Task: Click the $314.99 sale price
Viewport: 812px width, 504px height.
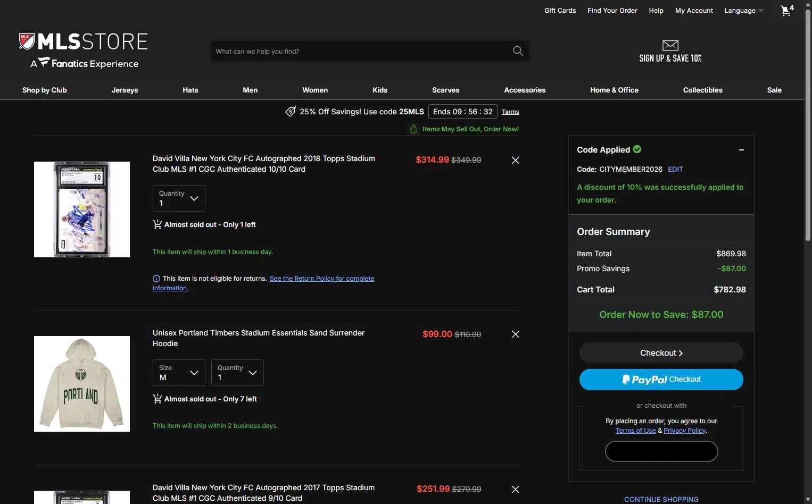Action: click(x=432, y=160)
